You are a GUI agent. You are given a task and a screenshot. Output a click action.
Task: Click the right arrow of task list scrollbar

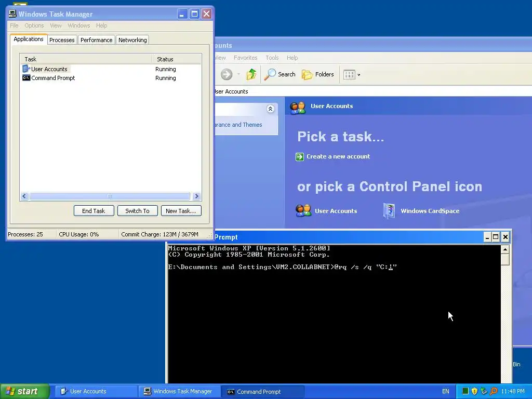point(196,196)
